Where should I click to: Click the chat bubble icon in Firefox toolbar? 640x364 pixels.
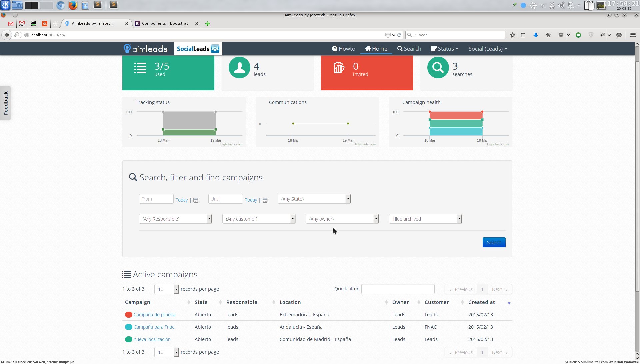click(x=619, y=35)
